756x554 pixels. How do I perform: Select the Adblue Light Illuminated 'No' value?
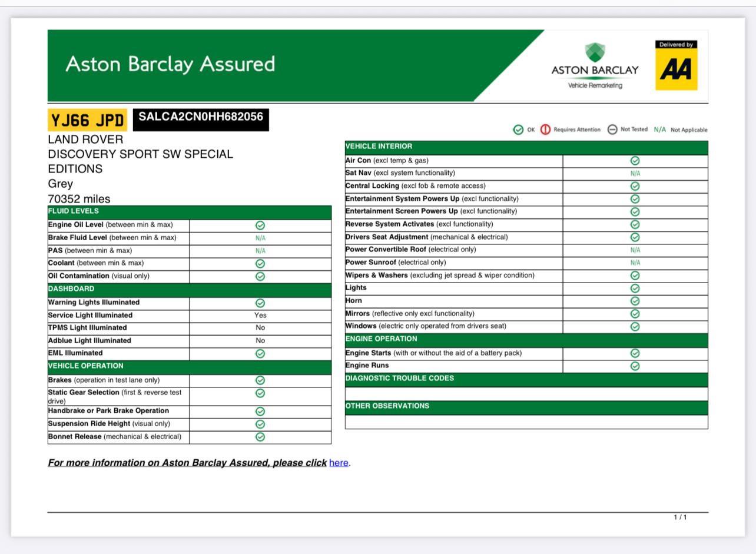(260, 341)
